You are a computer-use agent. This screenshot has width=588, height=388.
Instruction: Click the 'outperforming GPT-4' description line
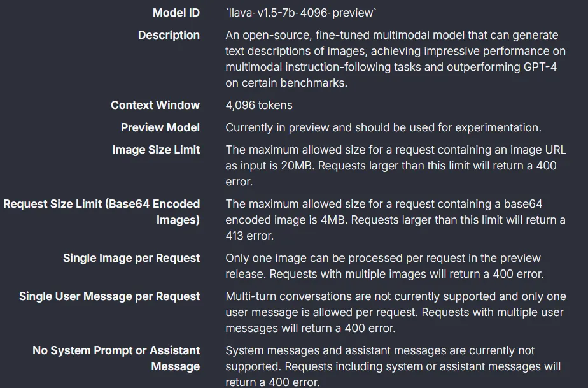[391, 67]
